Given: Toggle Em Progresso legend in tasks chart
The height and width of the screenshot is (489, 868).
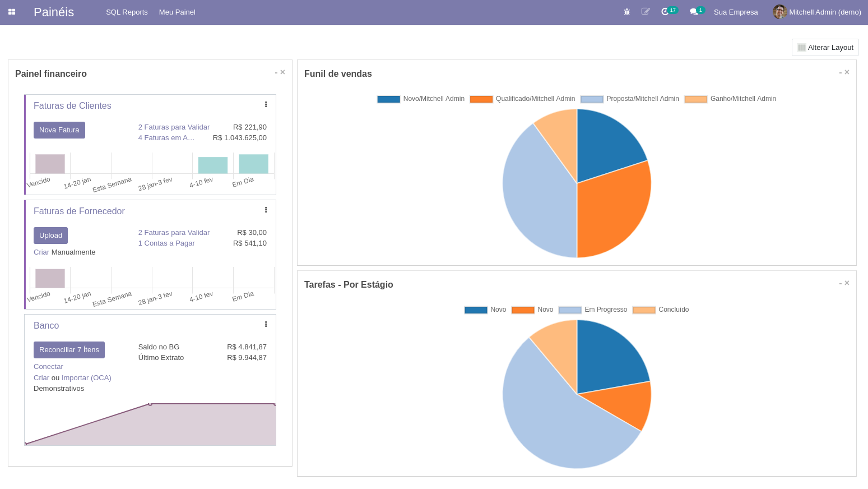Looking at the screenshot, I should tap(593, 310).
